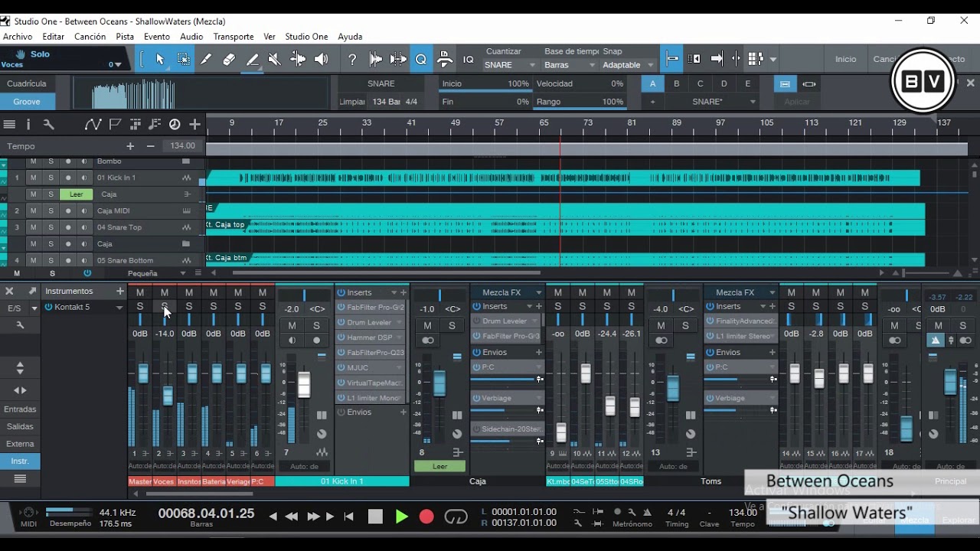Click the Return to Zero button
Viewport: 980px width, 551px height.
tap(349, 517)
